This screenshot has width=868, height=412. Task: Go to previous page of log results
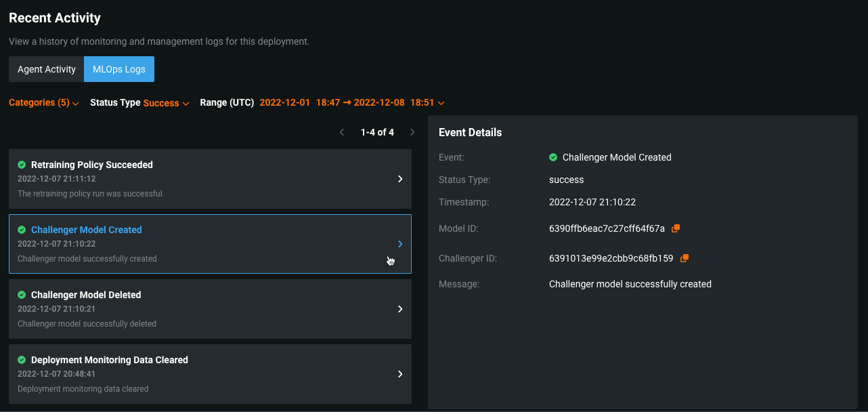coord(342,132)
